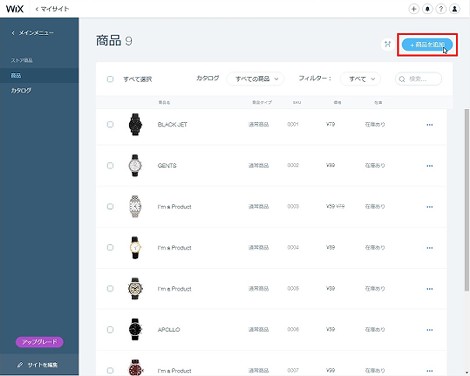Click the round icon beside add-product button
Image resolution: width=470 pixels, height=376 pixels.
387,44
